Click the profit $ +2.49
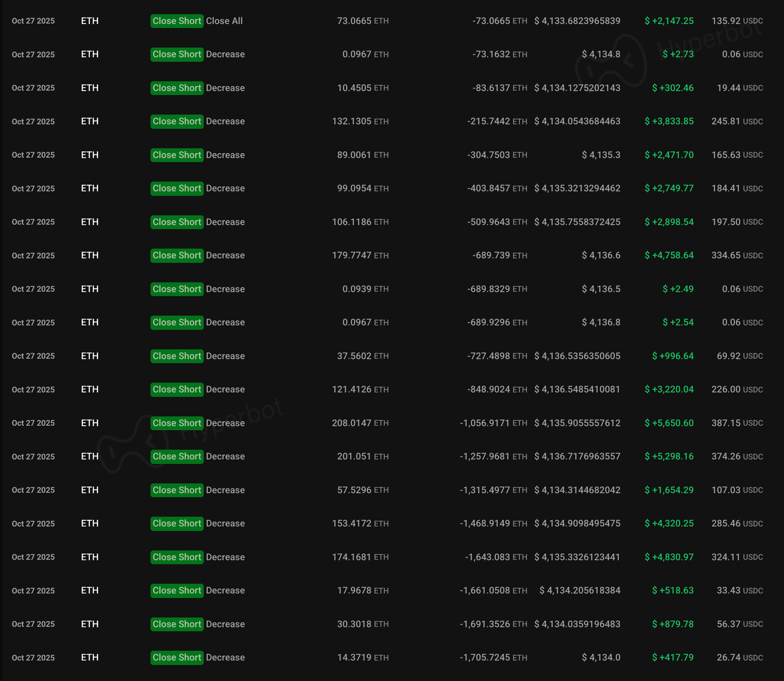This screenshot has height=681, width=784. tap(678, 290)
